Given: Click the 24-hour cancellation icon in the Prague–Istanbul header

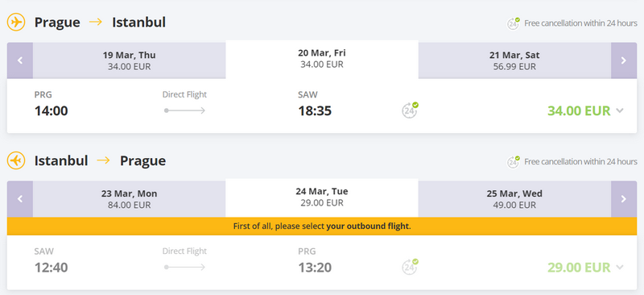Looking at the screenshot, I should coord(513,23).
